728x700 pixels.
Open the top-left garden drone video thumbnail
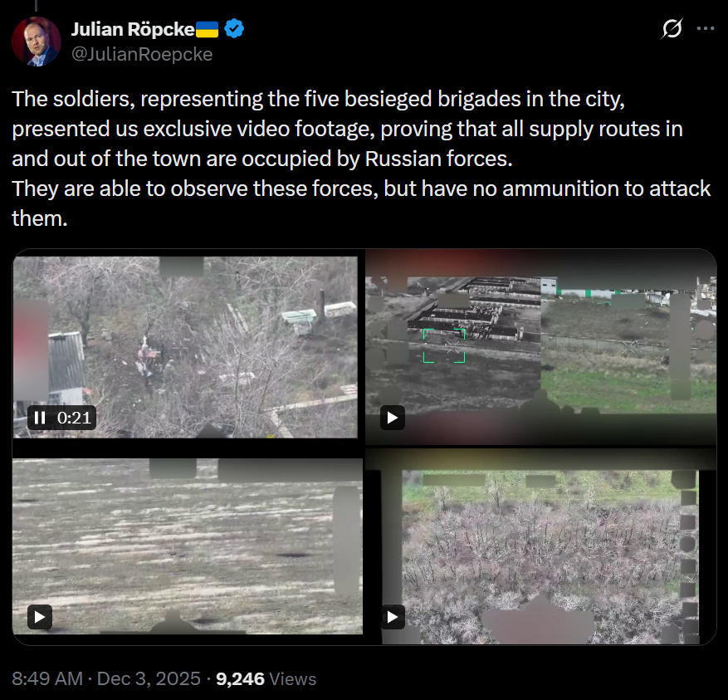point(186,346)
